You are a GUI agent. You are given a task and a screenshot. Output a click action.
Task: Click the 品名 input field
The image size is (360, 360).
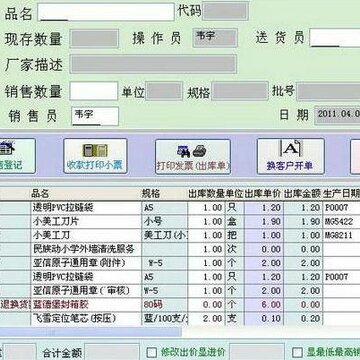tap(106, 12)
